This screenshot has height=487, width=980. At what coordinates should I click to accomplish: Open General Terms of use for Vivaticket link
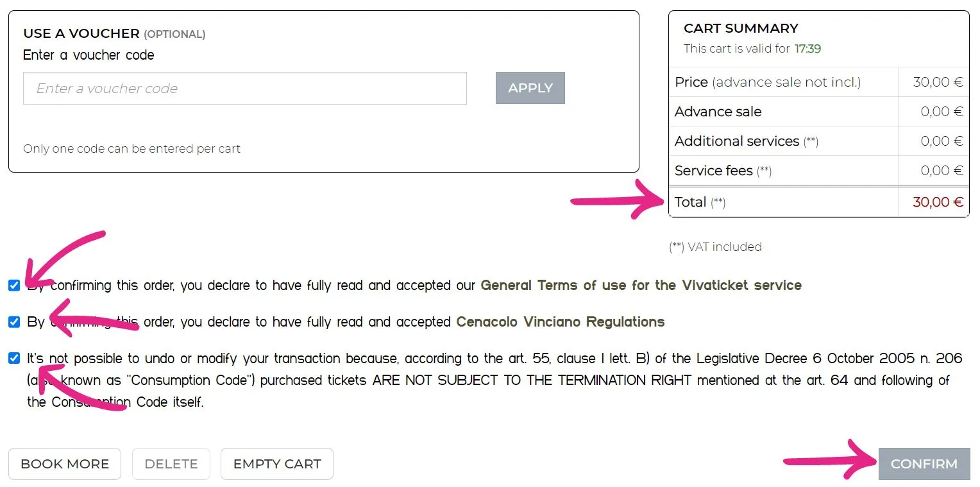coord(641,286)
